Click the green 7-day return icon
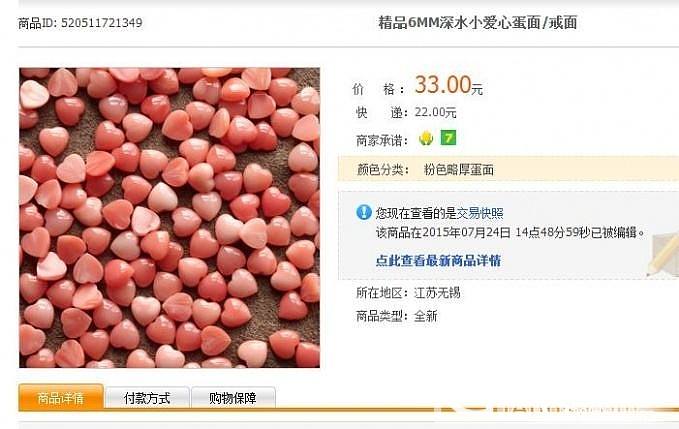Screen dimensions: 679x429 448,138
